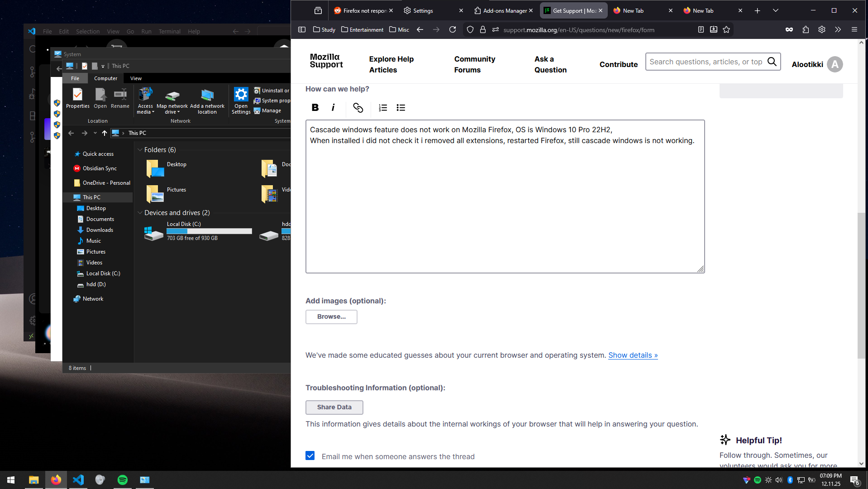Open the View ribbon tab
This screenshot has height=489, width=868.
136,78
